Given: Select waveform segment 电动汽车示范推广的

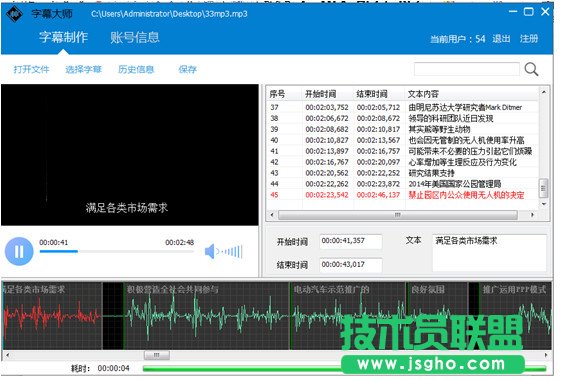Looking at the screenshot, I should coord(348,316).
